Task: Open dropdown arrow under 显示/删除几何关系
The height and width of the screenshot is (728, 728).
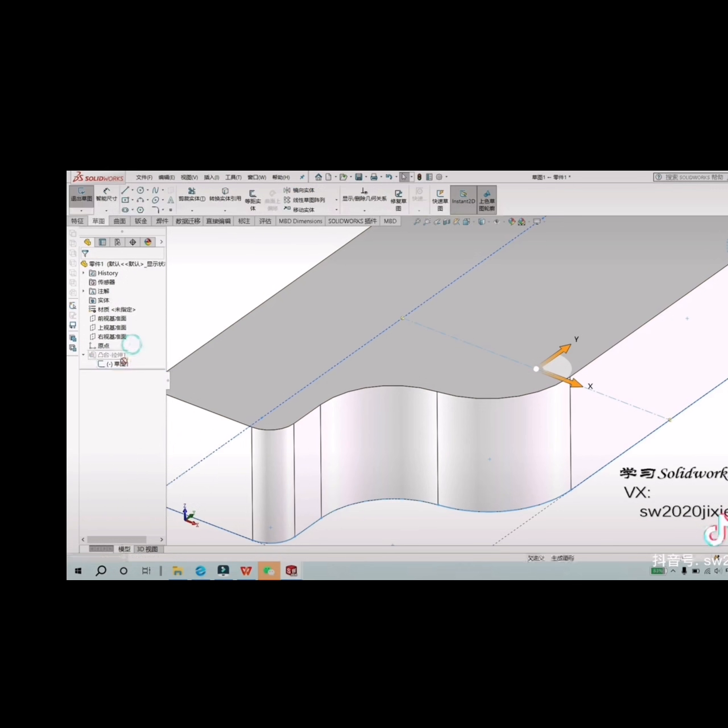Action: point(365,210)
